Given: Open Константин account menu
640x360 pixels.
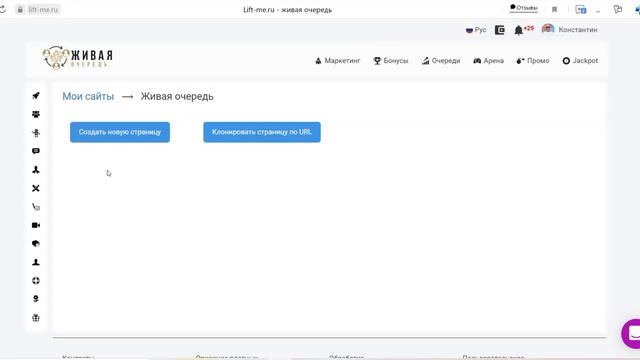Looking at the screenshot, I should [578, 30].
